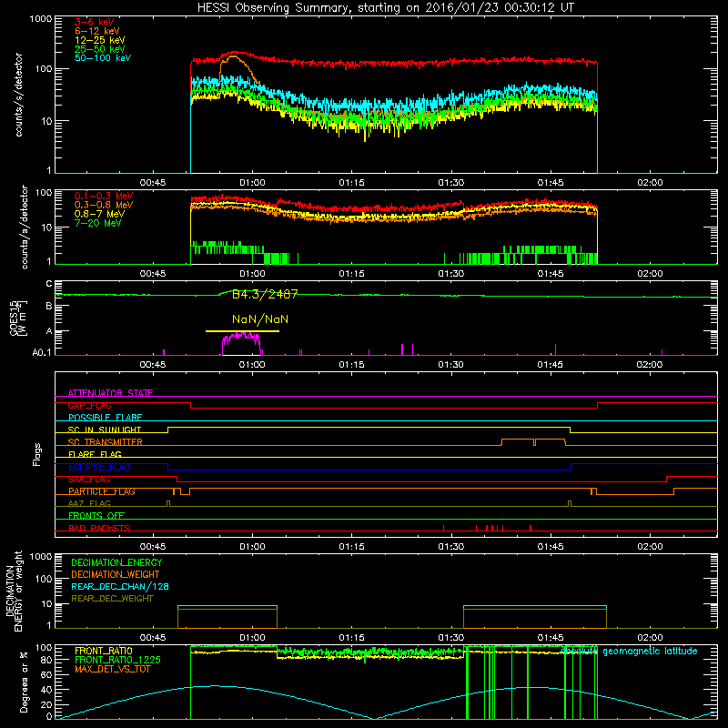
Task: Click the yellow '0.8-7 MeV' legend entry
Action: coord(99,214)
